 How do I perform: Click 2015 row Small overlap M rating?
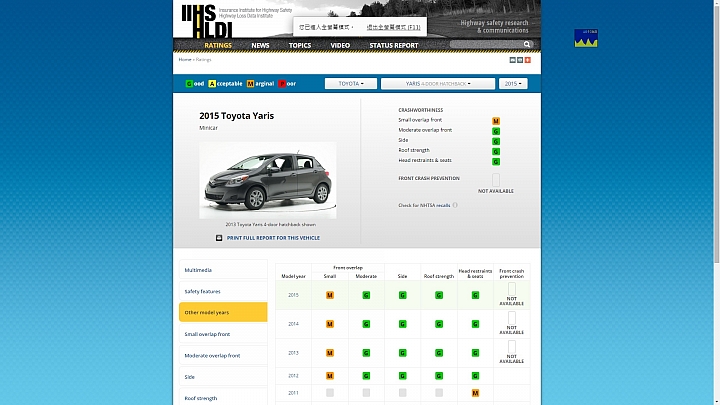(330, 295)
